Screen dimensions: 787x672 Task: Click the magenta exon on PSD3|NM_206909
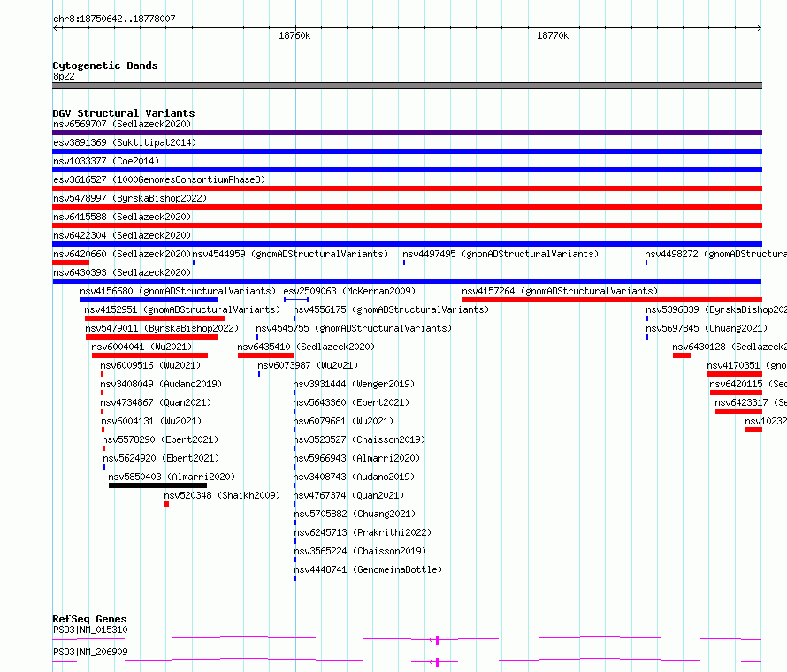point(437,662)
